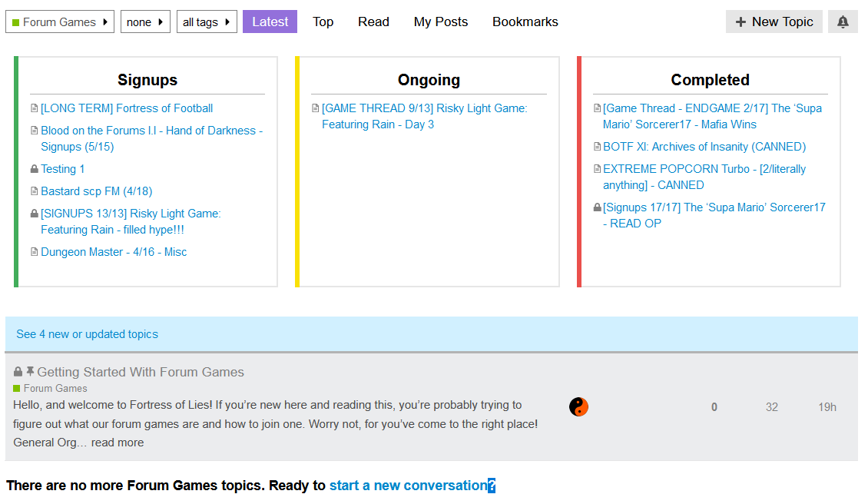868x504 pixels.
Task: Click the lock icon beside Signups 17/17 topic
Action: pyautogui.click(x=597, y=207)
